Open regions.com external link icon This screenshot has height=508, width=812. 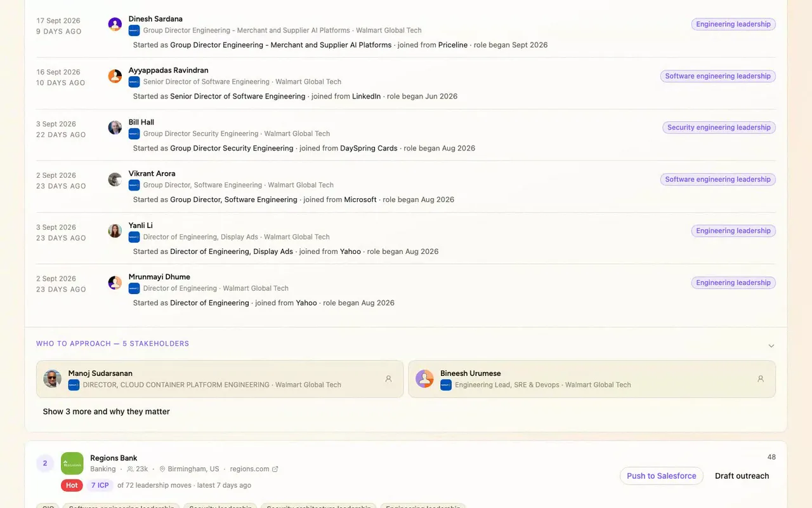[275, 469]
